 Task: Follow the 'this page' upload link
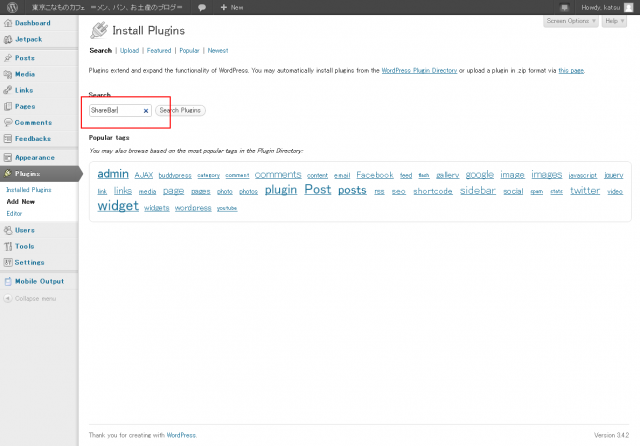coord(571,71)
